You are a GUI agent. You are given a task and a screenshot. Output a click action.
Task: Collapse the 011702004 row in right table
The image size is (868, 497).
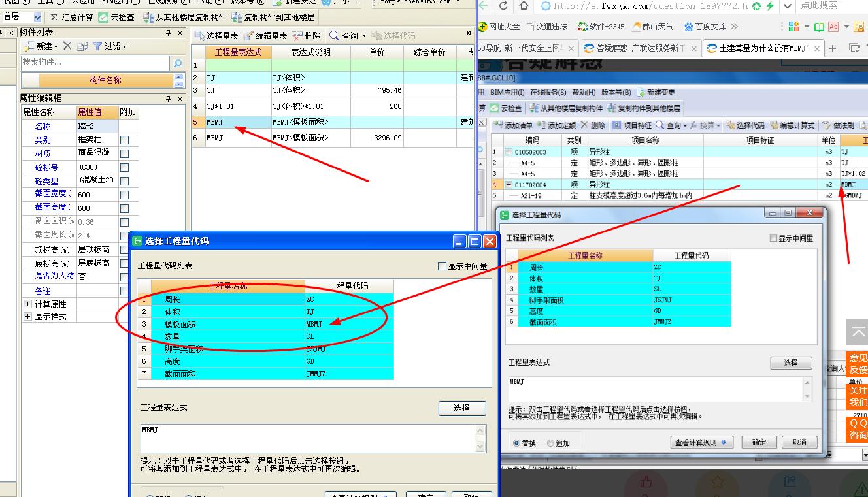click(509, 185)
